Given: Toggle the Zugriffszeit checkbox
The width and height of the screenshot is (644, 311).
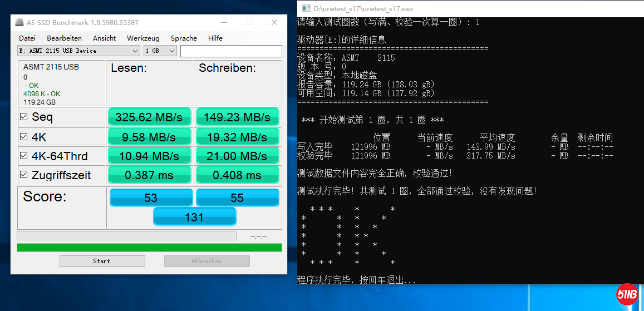Looking at the screenshot, I should coord(24,175).
